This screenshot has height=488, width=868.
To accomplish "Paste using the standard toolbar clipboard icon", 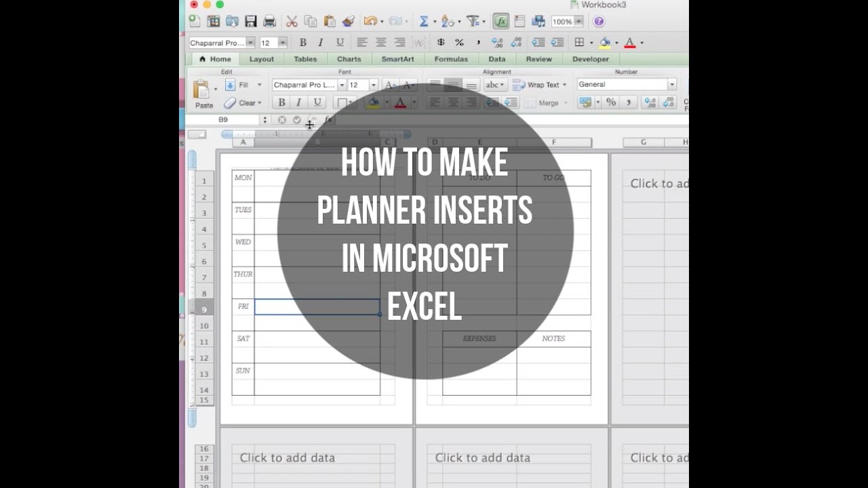I will point(330,22).
